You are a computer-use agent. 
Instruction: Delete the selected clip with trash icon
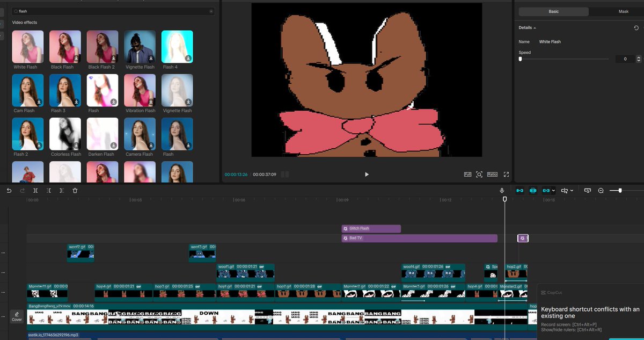pos(75,191)
